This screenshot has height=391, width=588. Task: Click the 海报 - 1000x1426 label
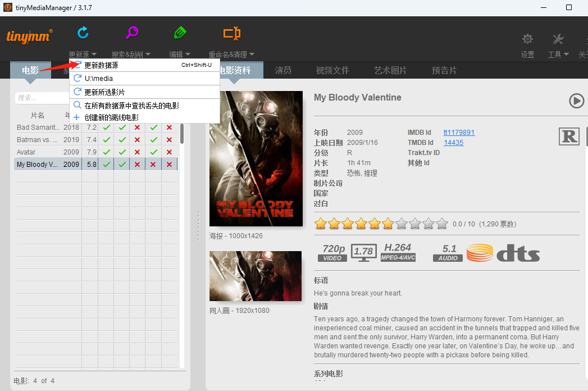[236, 236]
